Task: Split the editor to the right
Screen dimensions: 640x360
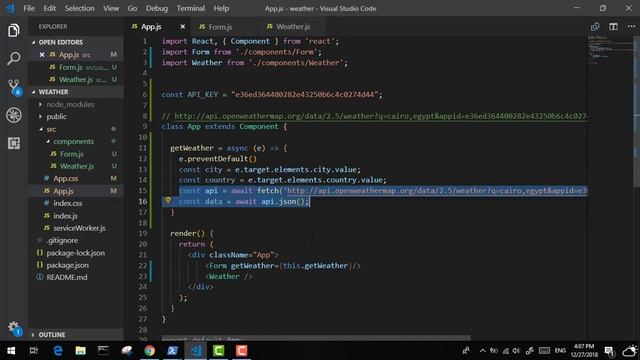Action: tap(613, 27)
